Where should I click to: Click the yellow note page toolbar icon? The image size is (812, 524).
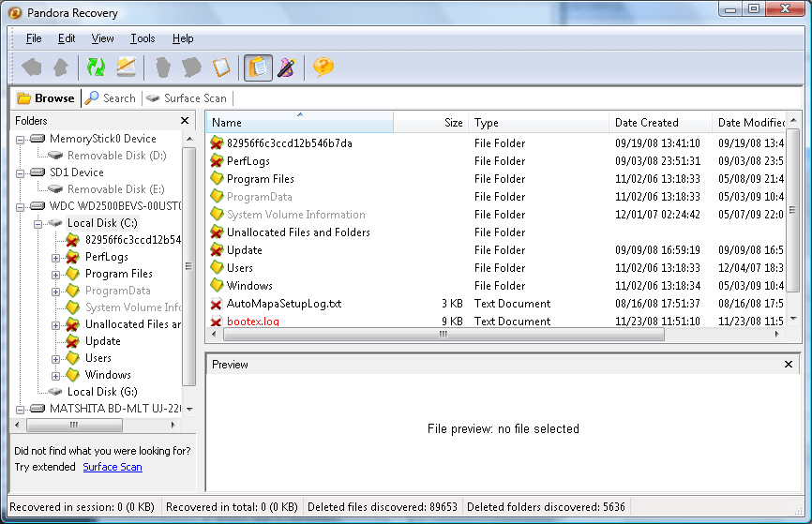tap(221, 67)
